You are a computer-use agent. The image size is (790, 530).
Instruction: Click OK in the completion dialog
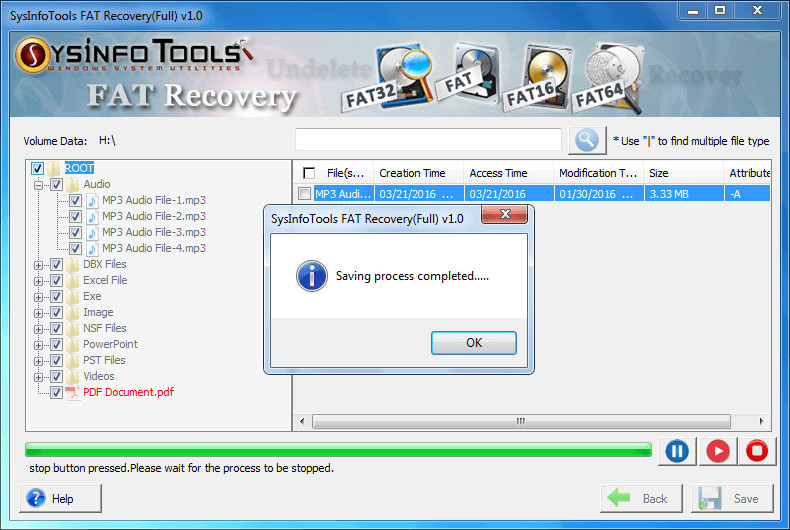474,343
